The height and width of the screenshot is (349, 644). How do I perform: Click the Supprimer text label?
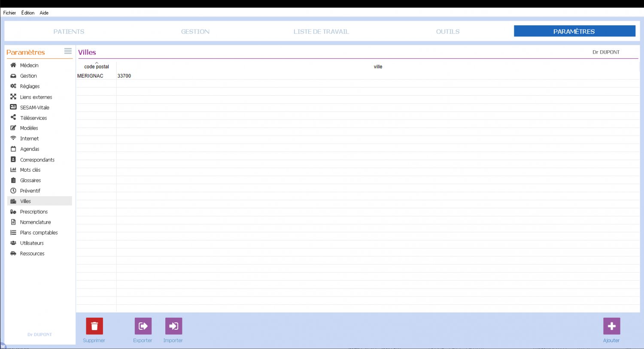click(94, 340)
